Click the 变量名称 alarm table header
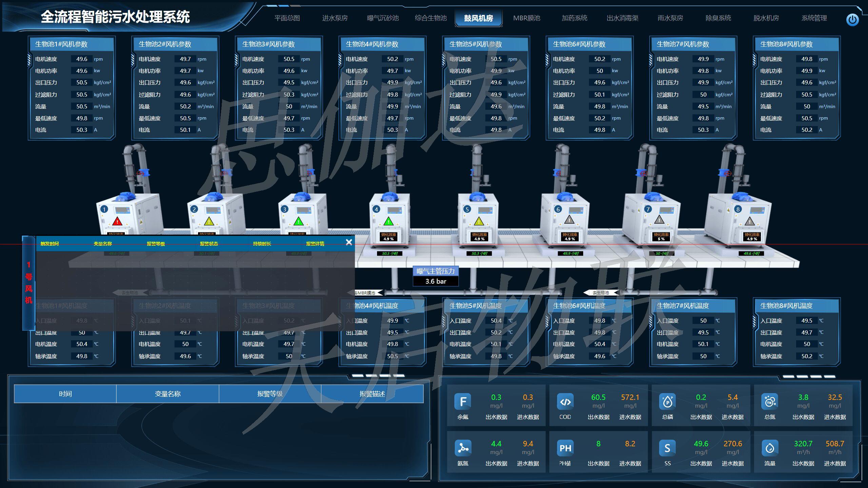 [x=167, y=394]
